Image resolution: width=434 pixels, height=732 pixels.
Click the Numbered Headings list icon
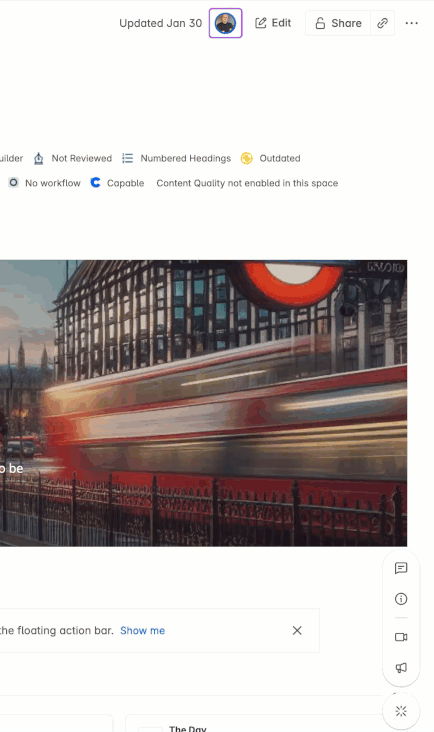(x=127, y=158)
